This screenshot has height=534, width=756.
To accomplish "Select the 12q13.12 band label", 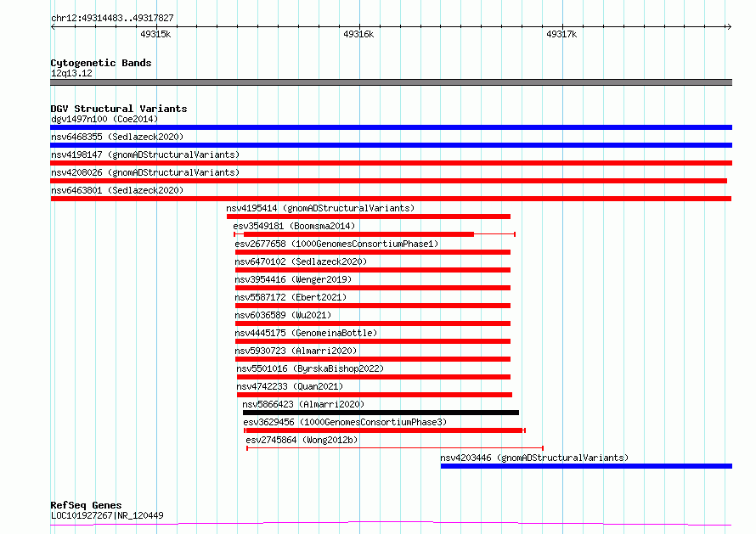I will 71,73.
